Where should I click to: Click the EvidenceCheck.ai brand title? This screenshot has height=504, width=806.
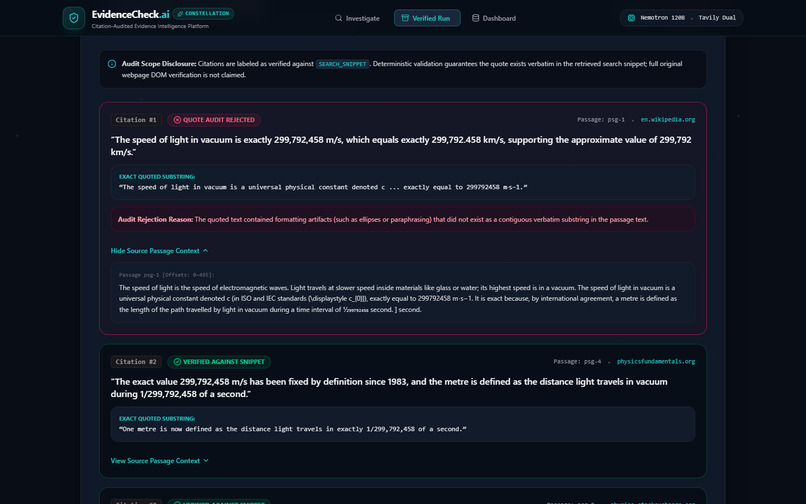click(131, 14)
